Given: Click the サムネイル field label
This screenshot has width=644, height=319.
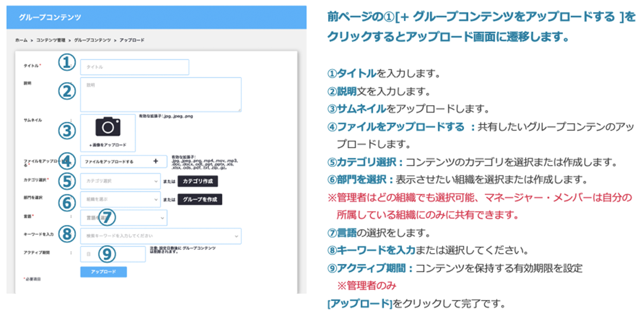Looking at the screenshot, I should (x=33, y=120).
